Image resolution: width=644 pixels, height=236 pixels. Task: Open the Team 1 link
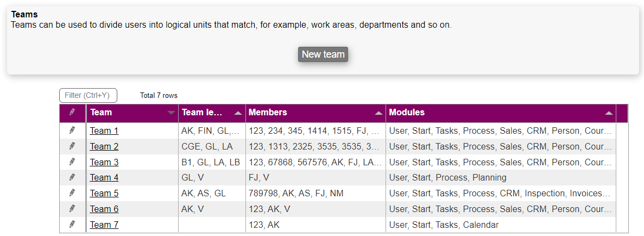click(104, 131)
